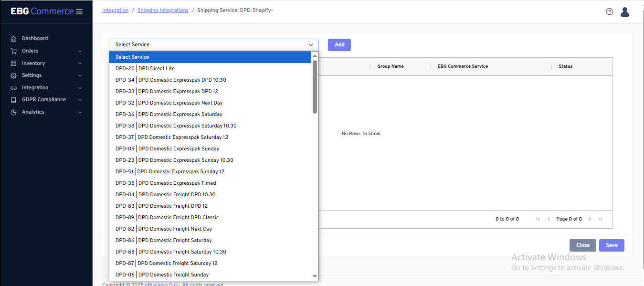
Task: Pick DPD-89 DPD Domestic Freight DPD Classic
Action: tap(167, 217)
